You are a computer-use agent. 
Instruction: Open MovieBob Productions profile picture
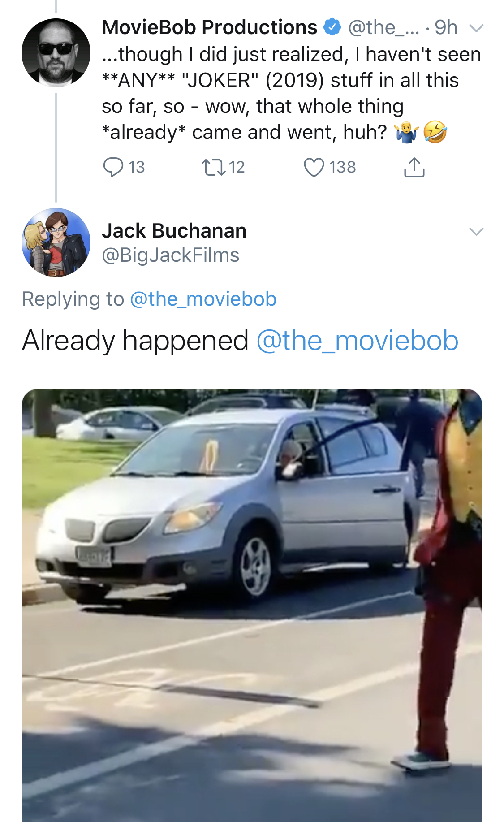pos(56,53)
